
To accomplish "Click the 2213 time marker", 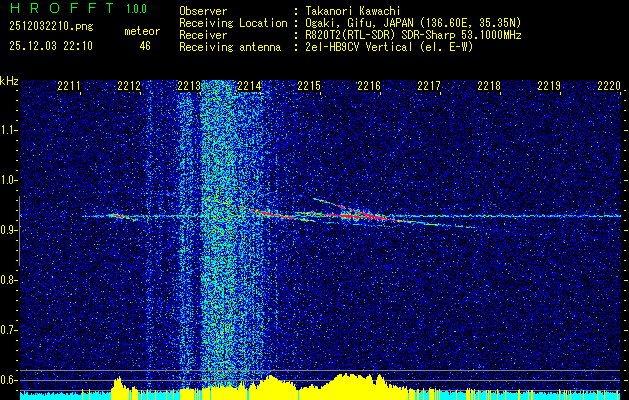I will tap(189, 86).
